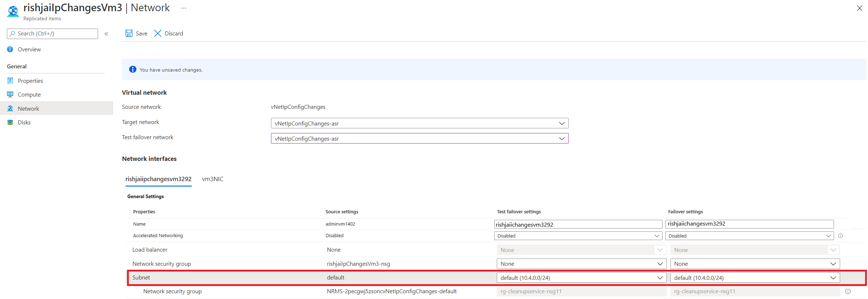Open Failover Network security group dropdown

pos(755,264)
